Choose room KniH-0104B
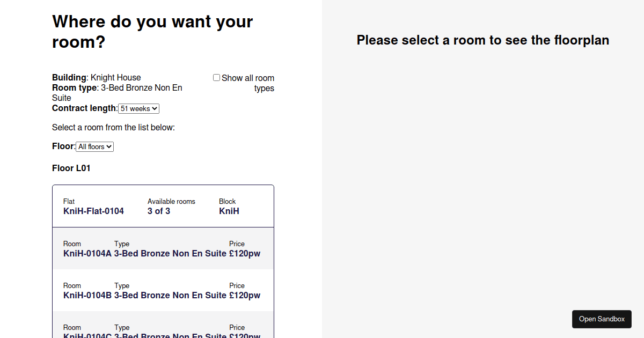The image size is (644, 338). [x=87, y=295]
